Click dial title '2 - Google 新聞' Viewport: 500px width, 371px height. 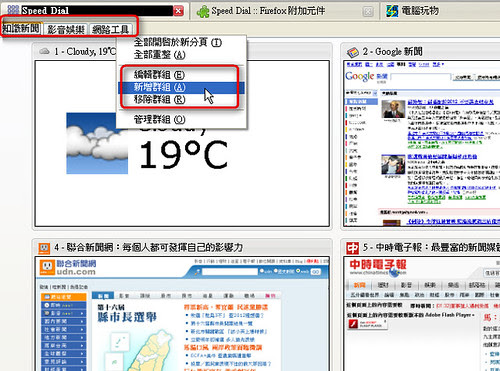point(393,52)
